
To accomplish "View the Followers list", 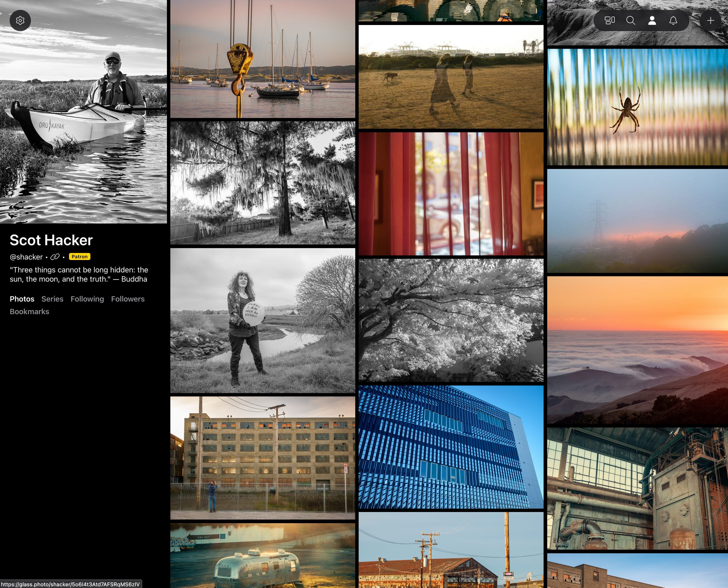I will tap(128, 299).
